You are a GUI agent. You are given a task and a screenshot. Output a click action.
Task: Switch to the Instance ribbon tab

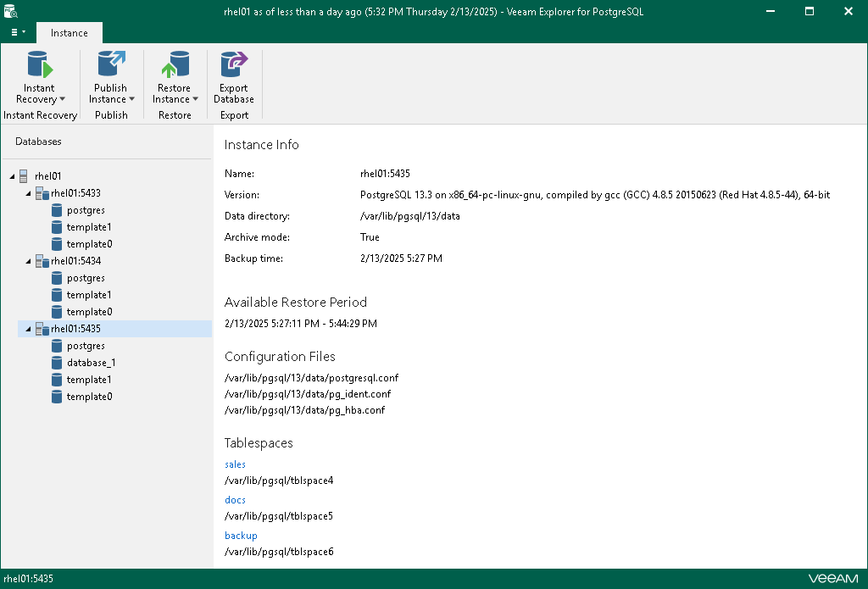pyautogui.click(x=69, y=33)
